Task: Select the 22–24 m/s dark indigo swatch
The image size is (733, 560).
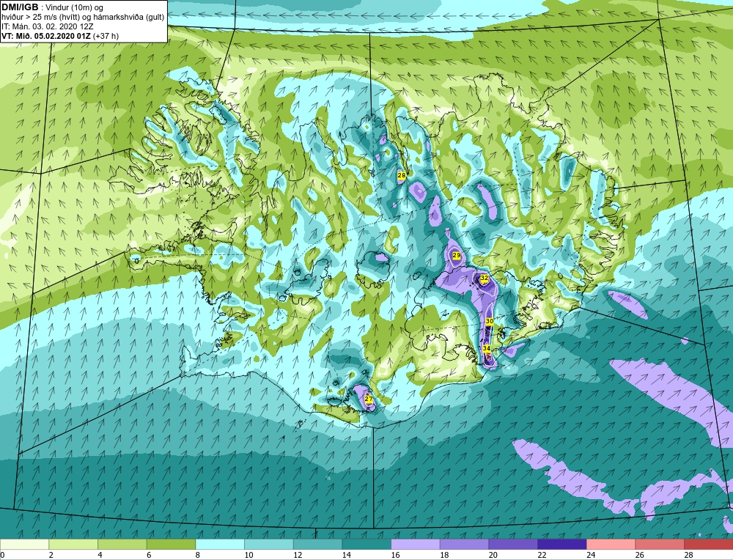Action: pyautogui.click(x=562, y=544)
